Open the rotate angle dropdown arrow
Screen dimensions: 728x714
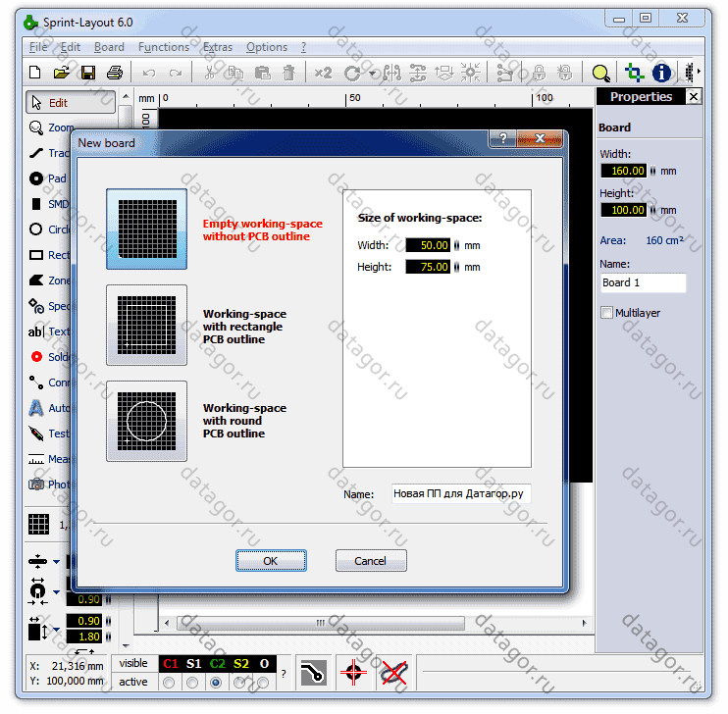(x=373, y=74)
